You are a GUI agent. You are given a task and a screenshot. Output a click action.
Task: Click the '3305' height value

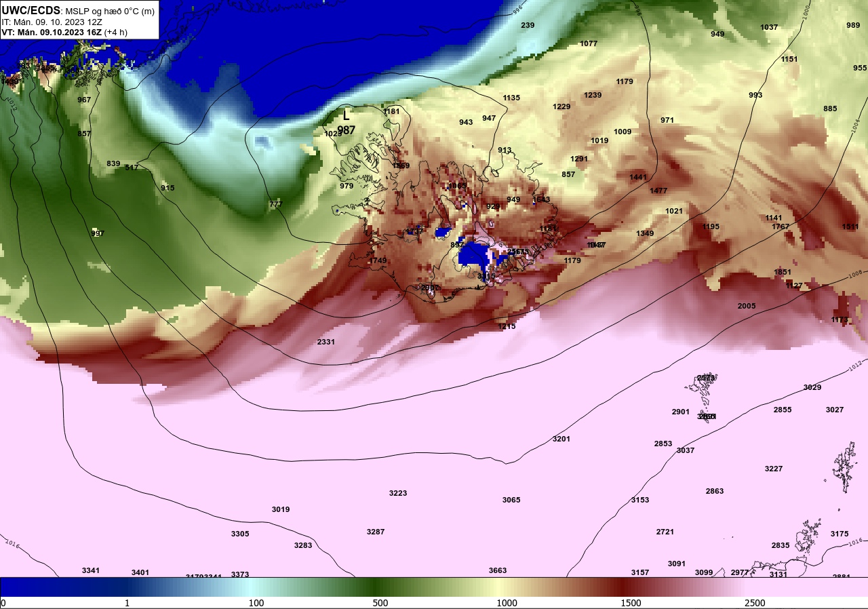(x=240, y=534)
